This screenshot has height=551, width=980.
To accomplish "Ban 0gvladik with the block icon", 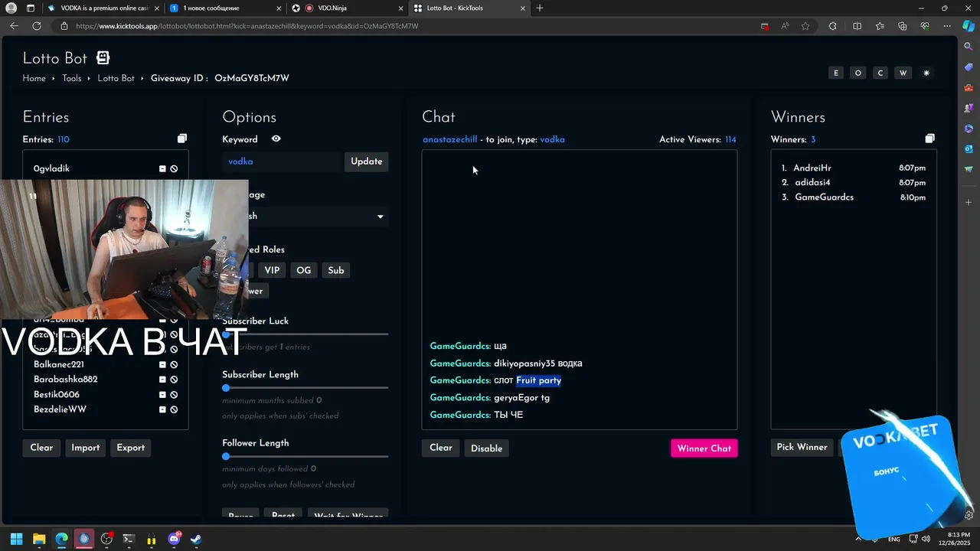I will coord(174,168).
